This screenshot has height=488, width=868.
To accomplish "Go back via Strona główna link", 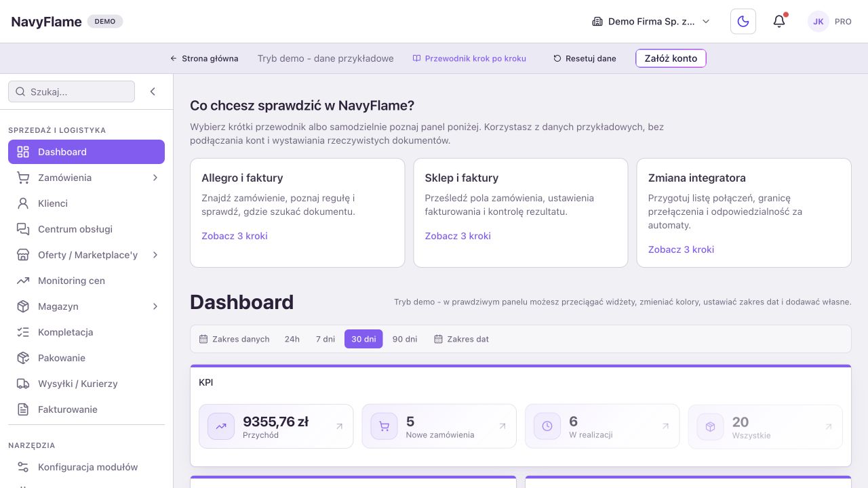I will coord(204,58).
